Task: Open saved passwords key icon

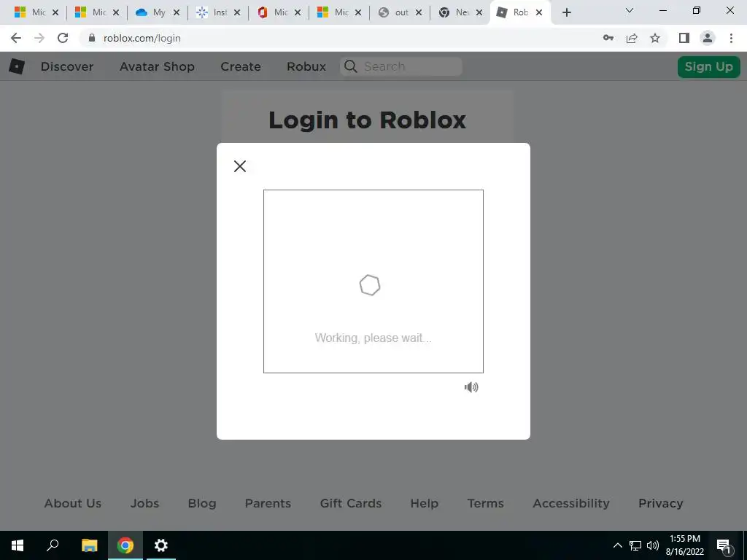Action: coord(608,38)
